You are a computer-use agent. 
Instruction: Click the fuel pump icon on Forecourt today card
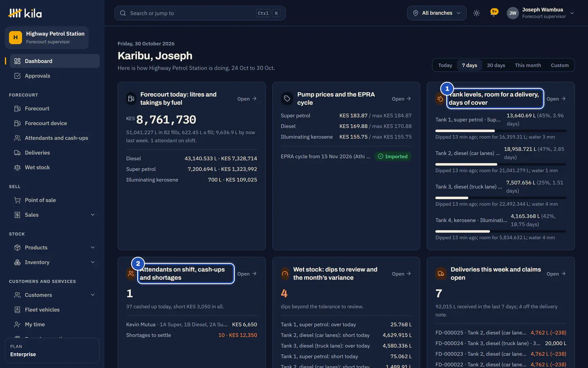tap(131, 99)
